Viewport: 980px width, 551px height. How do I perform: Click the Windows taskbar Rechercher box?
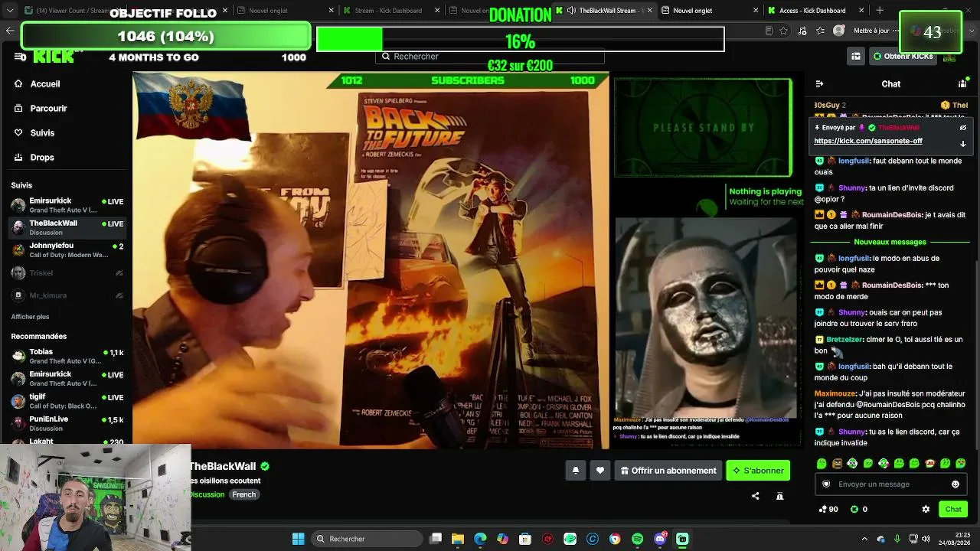(x=367, y=539)
